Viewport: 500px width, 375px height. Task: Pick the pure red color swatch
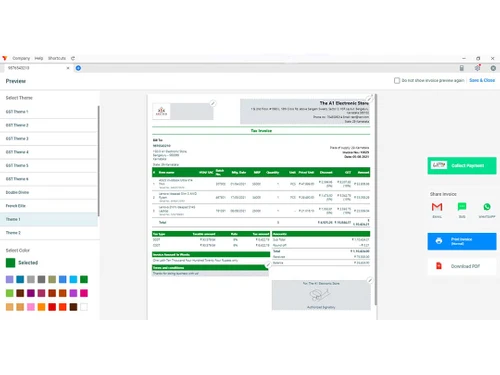pyautogui.click(x=52, y=307)
